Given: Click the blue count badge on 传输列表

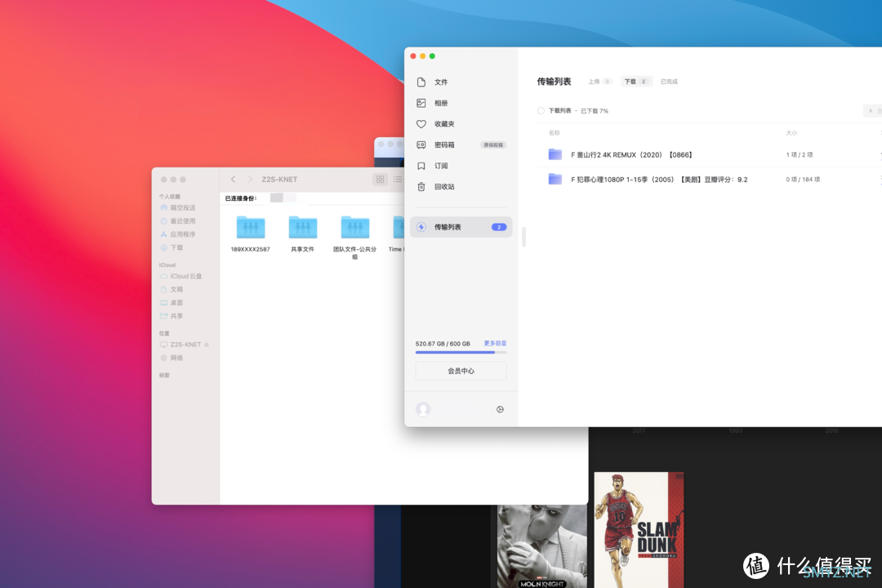Looking at the screenshot, I should tap(499, 227).
